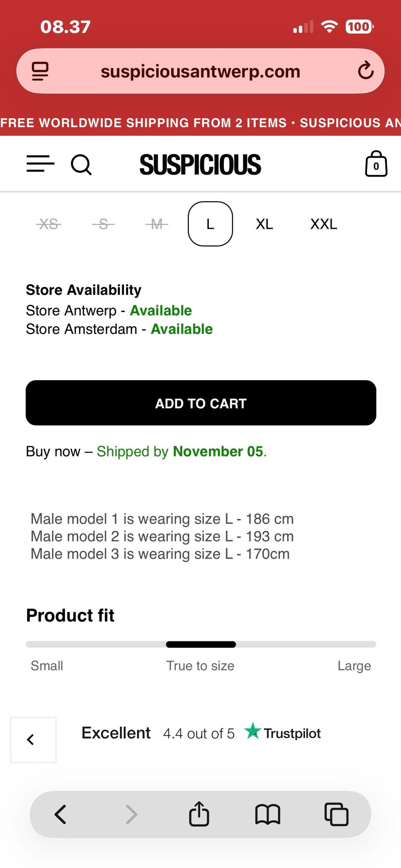Open the shopping bag cart

(376, 164)
